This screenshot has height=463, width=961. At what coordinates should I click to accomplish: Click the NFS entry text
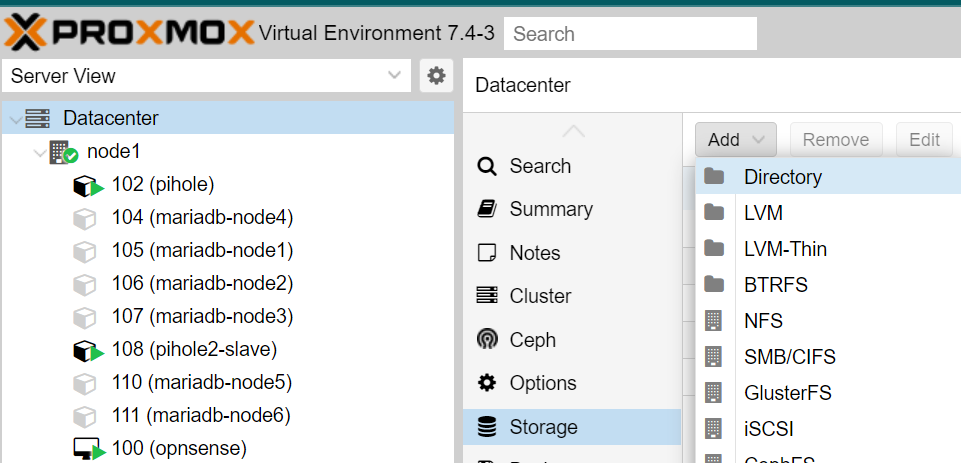(x=764, y=321)
